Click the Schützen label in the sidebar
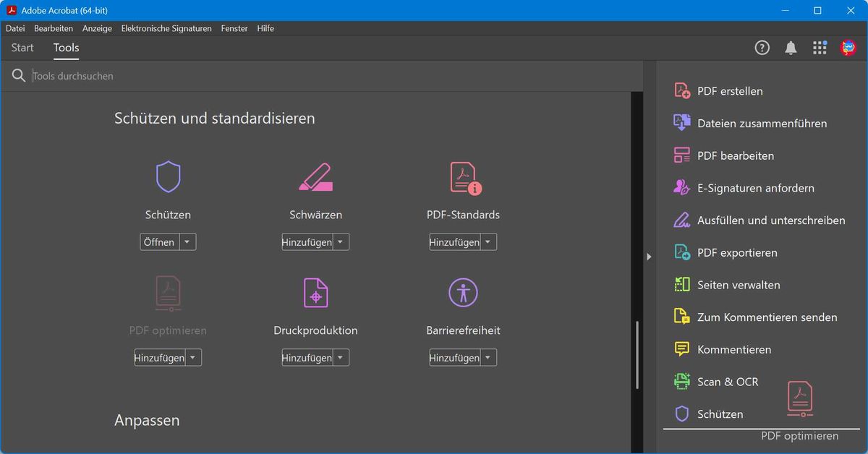This screenshot has height=454, width=868. (x=720, y=414)
